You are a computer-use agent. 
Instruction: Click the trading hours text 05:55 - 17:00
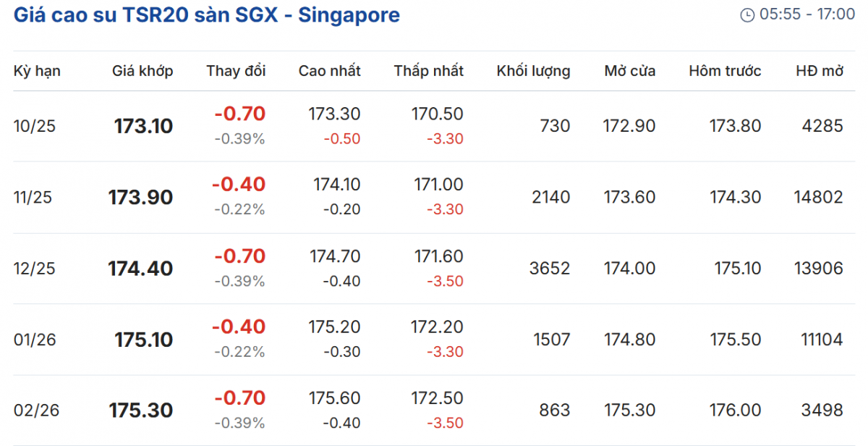point(807,15)
